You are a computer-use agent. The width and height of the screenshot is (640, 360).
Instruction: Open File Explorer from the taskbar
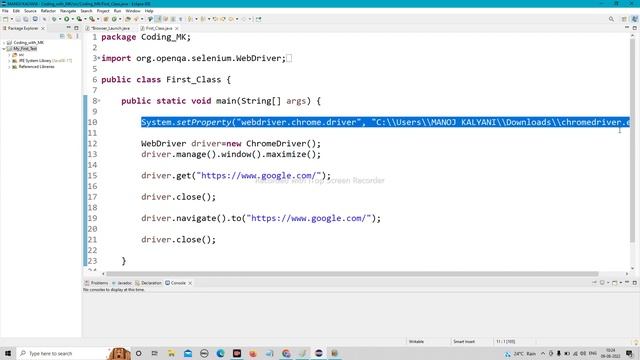coord(171,353)
